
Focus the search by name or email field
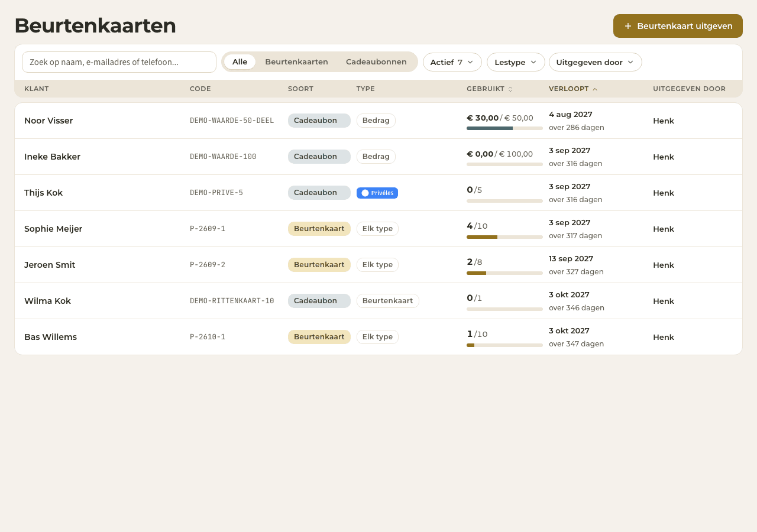(119, 62)
